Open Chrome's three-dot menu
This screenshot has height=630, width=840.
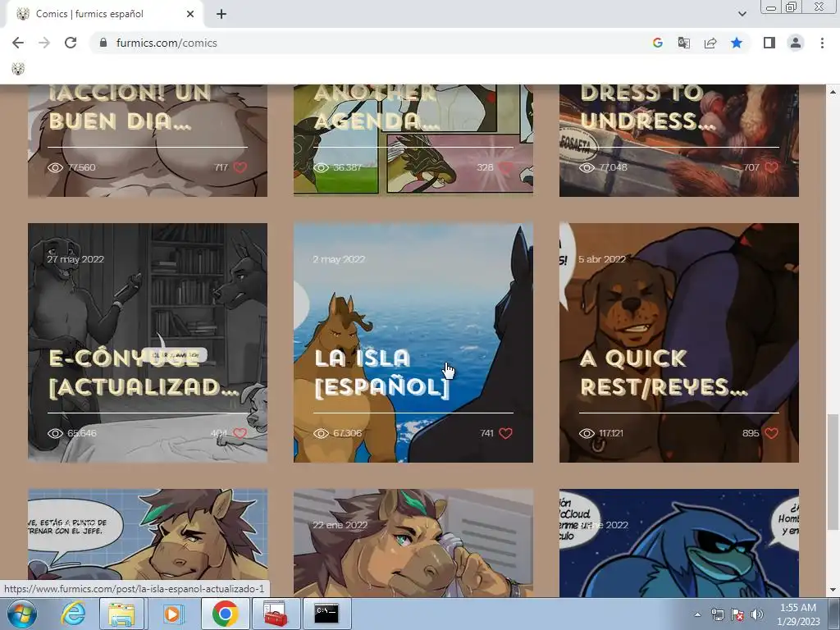point(822,43)
